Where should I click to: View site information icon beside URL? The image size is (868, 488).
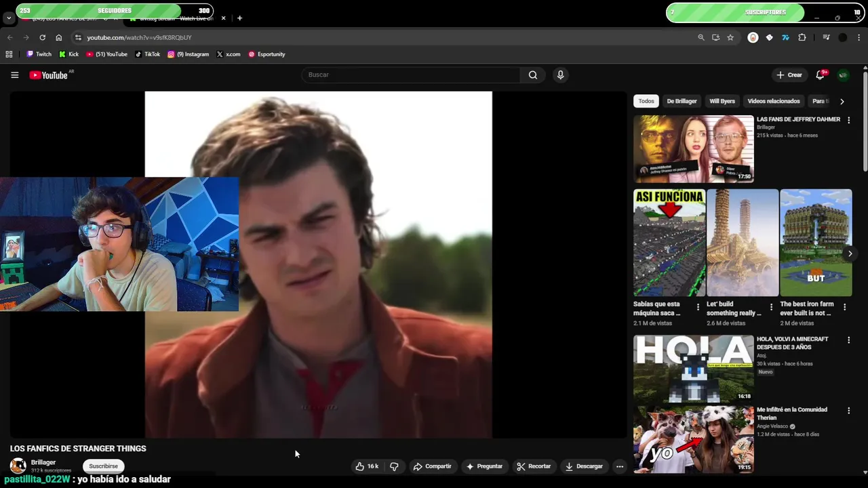point(78,37)
